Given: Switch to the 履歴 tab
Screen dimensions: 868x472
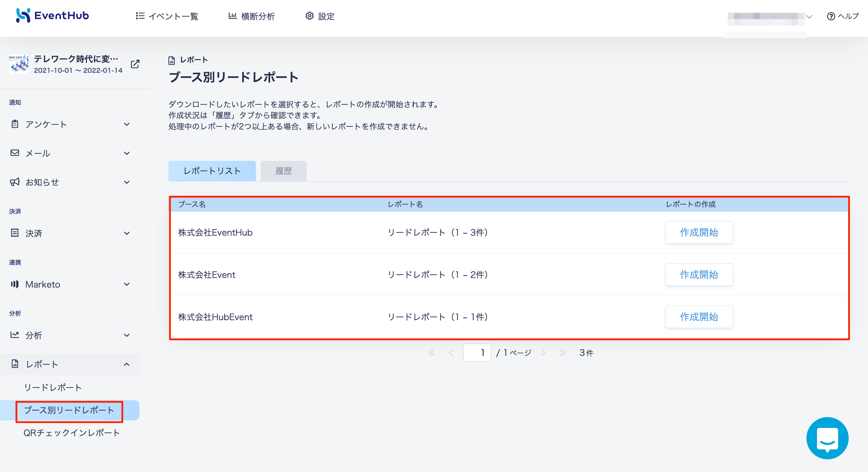Looking at the screenshot, I should coord(283,171).
